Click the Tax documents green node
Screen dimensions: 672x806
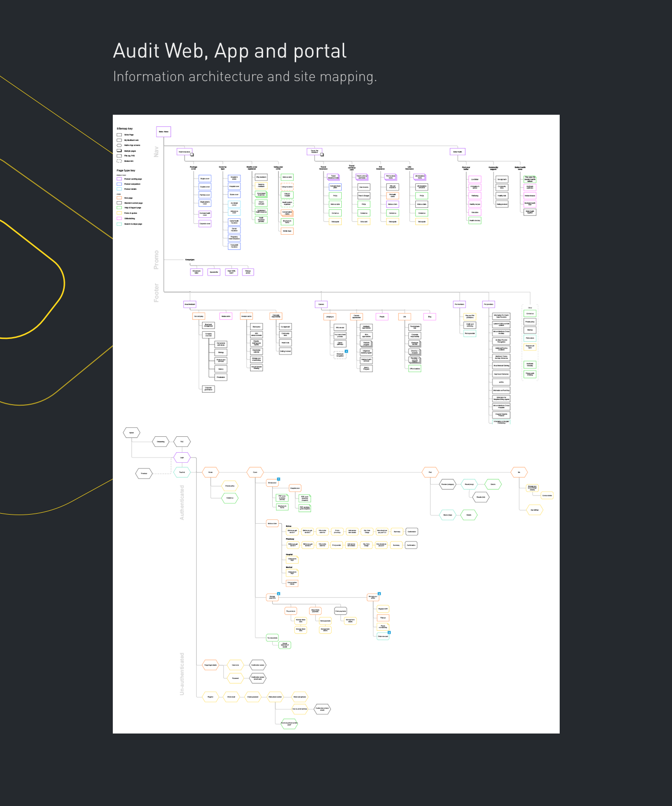point(272,638)
